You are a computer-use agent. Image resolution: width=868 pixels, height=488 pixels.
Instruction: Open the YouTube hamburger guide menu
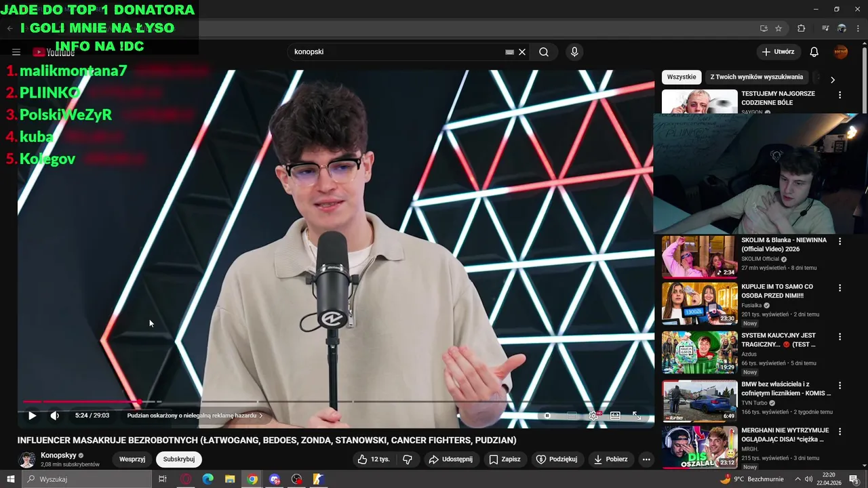16,52
